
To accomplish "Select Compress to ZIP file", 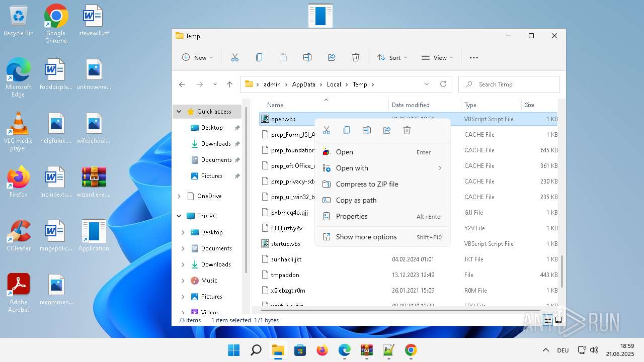I will [x=382, y=184].
